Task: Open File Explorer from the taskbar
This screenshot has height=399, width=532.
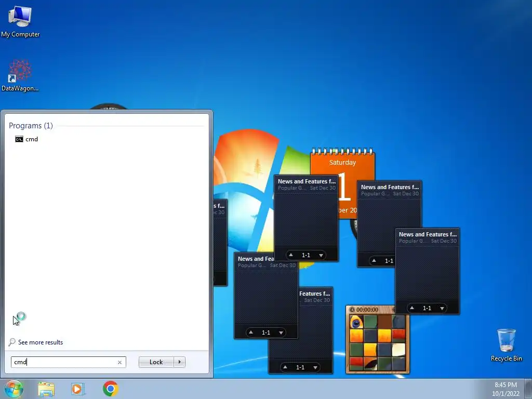Action: pos(46,389)
